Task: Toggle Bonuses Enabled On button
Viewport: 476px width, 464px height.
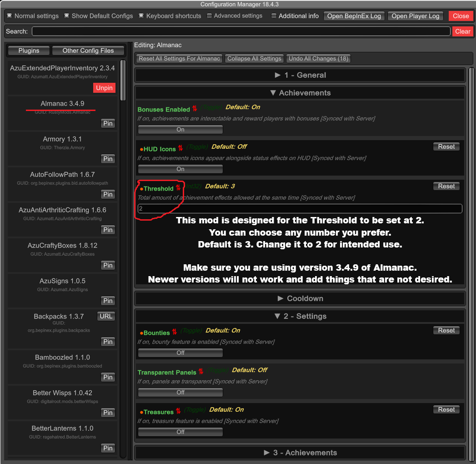Action: pos(180,130)
